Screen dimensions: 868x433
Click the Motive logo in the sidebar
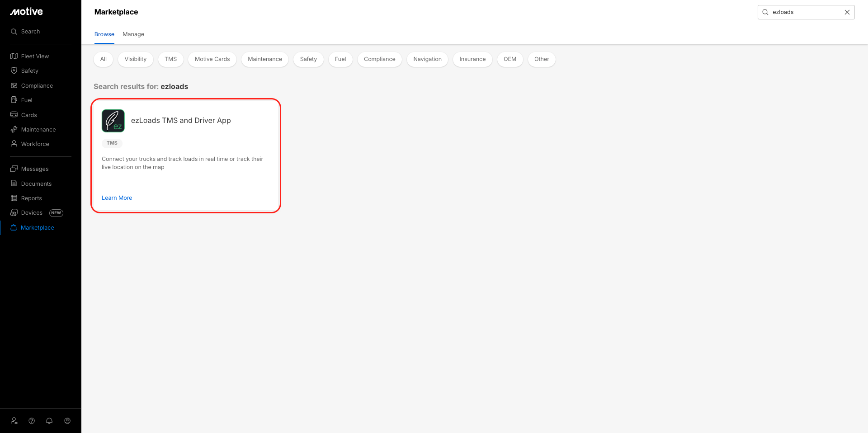coord(27,12)
